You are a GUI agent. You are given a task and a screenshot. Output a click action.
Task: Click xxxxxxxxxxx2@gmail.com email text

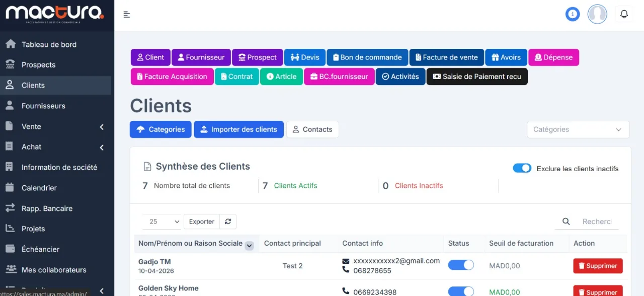[396, 261]
